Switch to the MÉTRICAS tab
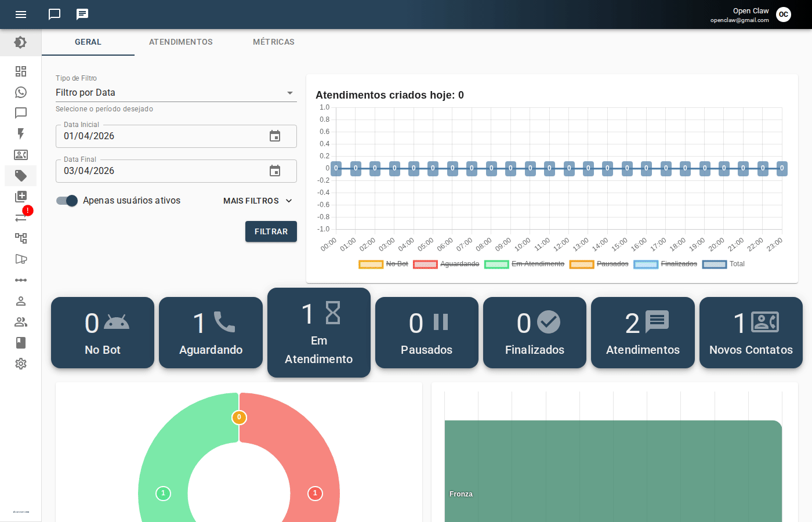Screen dimensions: 812x522 click(274, 42)
